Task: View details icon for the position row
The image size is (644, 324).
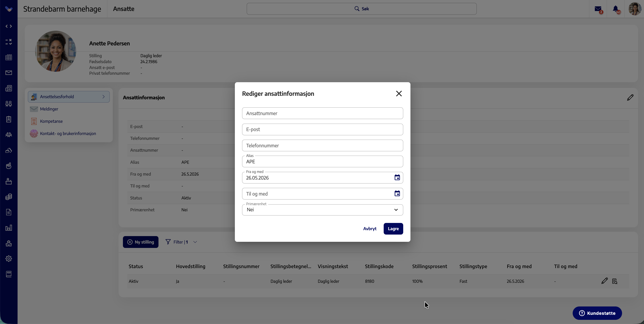Action: click(x=615, y=281)
